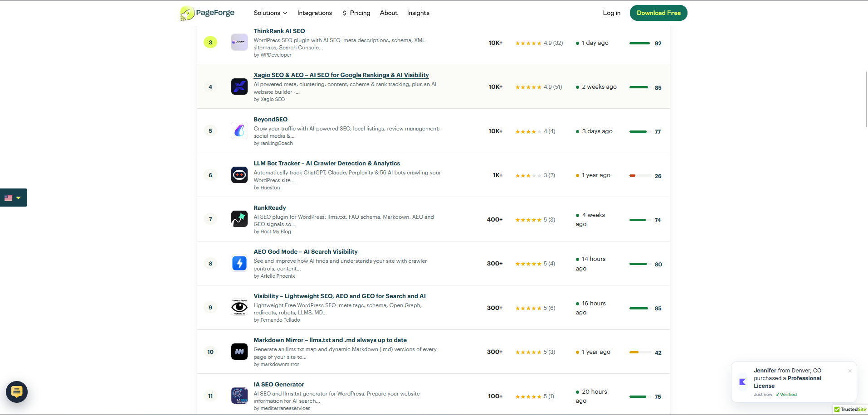This screenshot has height=415, width=868.
Task: Click the Download Free button
Action: click(x=658, y=13)
